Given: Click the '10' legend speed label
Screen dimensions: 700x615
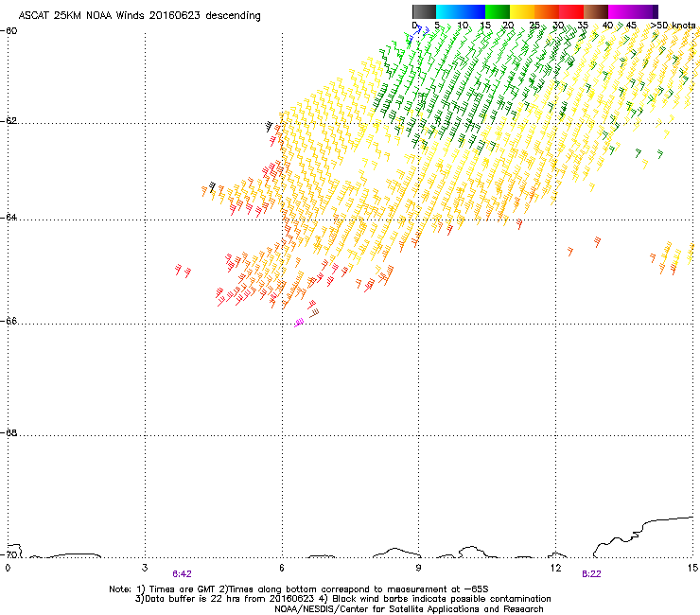Looking at the screenshot, I should coord(463,26).
